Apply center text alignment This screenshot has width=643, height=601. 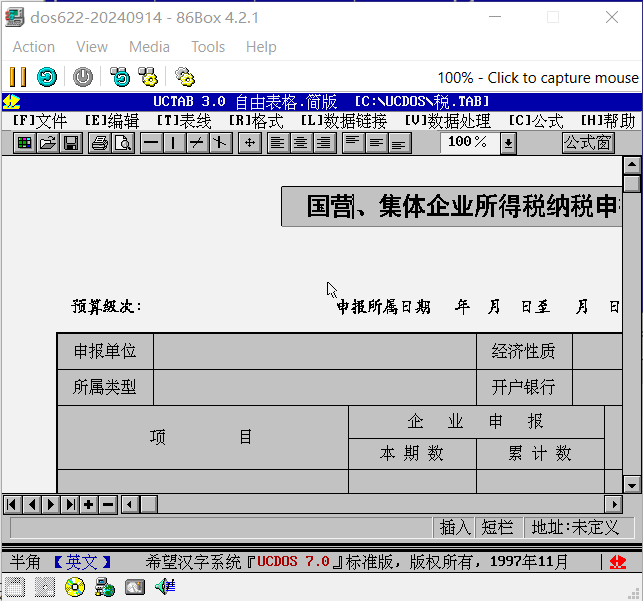pyautogui.click(x=301, y=143)
